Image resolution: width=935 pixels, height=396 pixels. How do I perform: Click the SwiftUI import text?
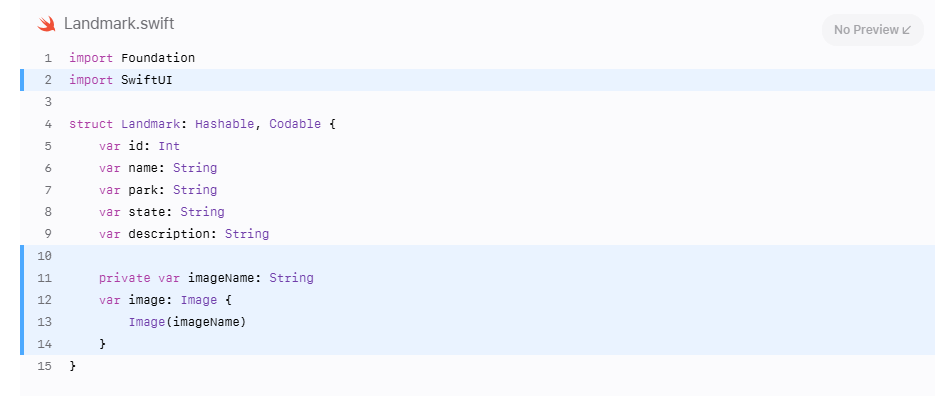[x=147, y=80]
